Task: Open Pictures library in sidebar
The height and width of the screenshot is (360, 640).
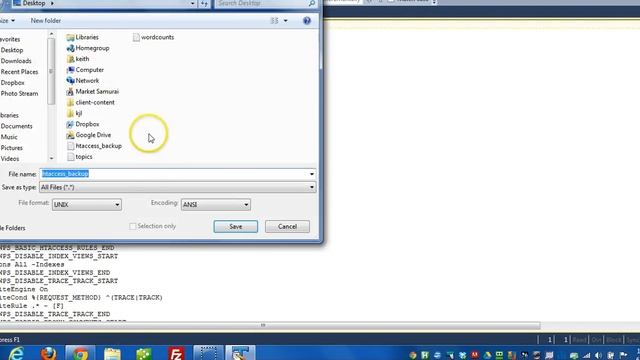Action: click(x=11, y=148)
